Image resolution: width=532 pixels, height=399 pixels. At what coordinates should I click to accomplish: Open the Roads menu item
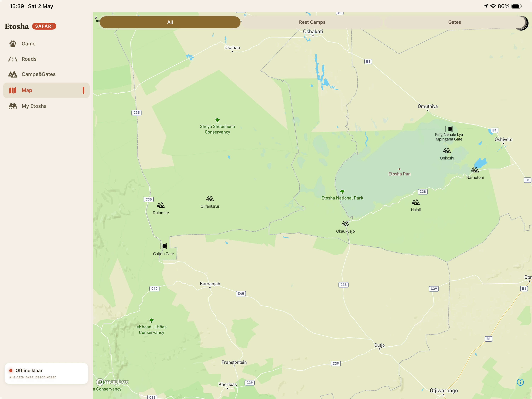46,59
